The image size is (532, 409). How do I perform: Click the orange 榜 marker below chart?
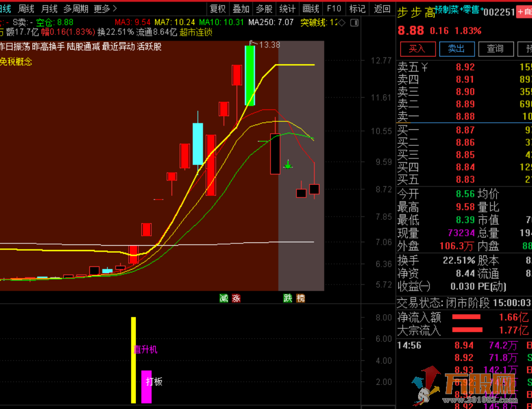[x=301, y=298]
